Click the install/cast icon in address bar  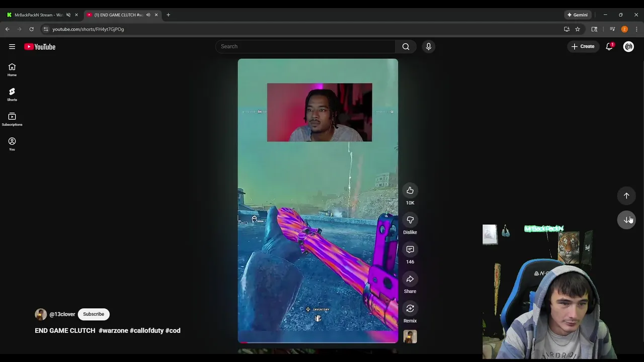tap(567, 29)
